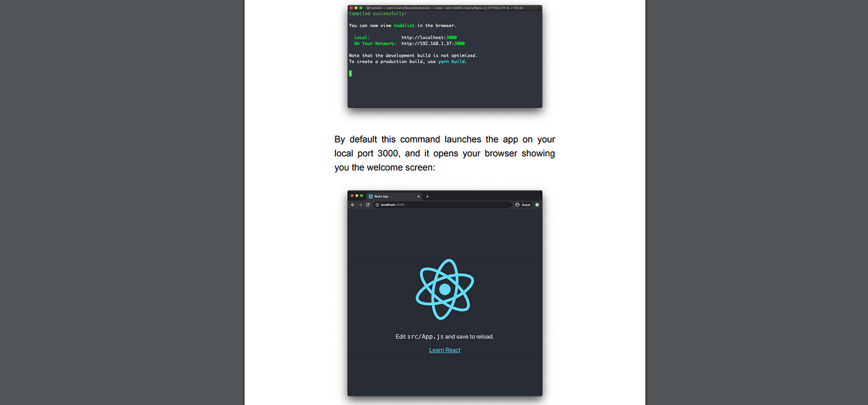Close the React App tab
The image size is (868, 405).
(418, 196)
